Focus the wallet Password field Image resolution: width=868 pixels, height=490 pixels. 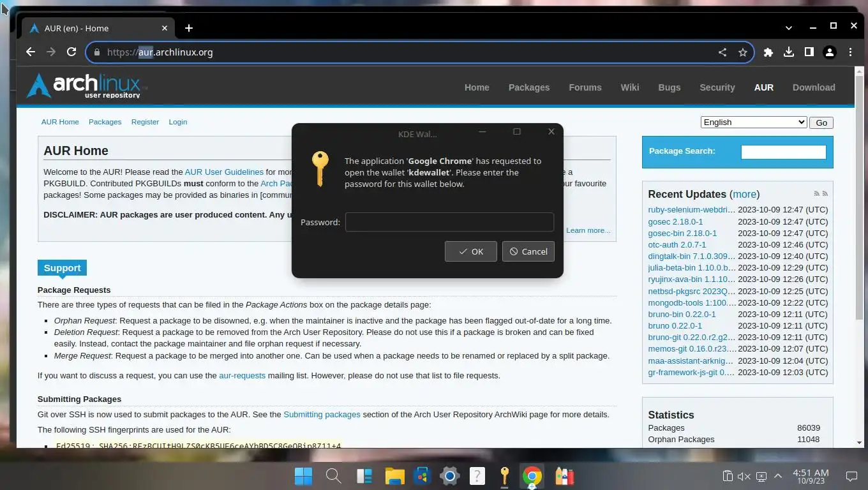pyautogui.click(x=449, y=222)
